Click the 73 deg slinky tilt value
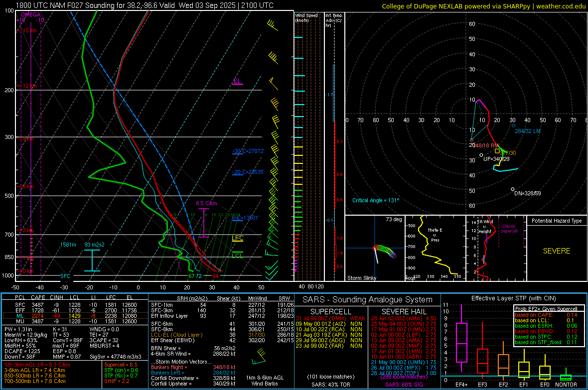The image size is (588, 390). [x=394, y=219]
